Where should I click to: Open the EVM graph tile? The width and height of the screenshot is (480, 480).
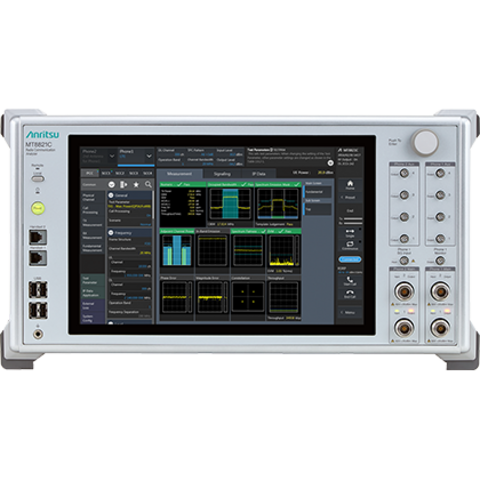(x=284, y=251)
